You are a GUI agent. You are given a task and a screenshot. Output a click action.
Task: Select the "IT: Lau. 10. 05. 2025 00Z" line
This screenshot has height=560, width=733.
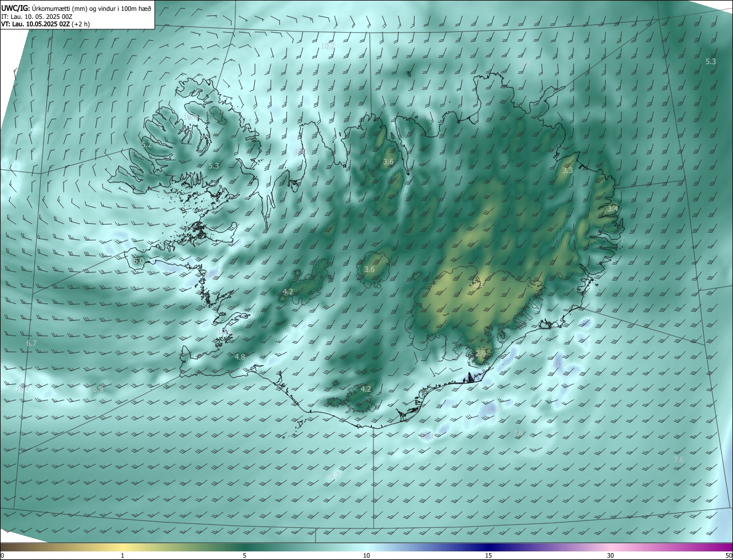tap(37, 17)
